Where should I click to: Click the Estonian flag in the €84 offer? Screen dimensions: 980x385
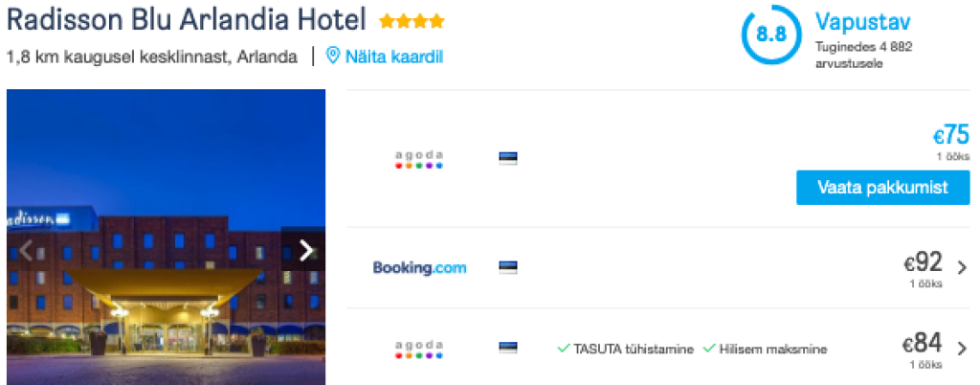[x=508, y=348]
